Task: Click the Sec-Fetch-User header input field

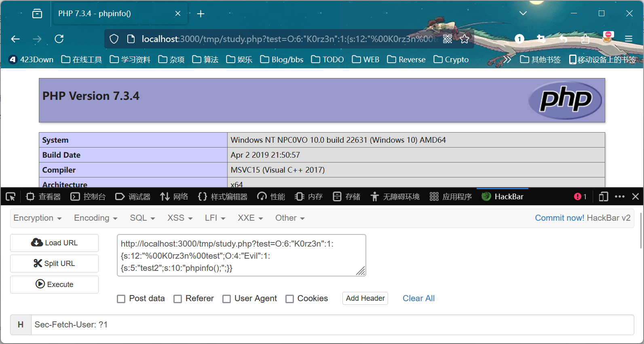Action: pyautogui.click(x=332, y=325)
